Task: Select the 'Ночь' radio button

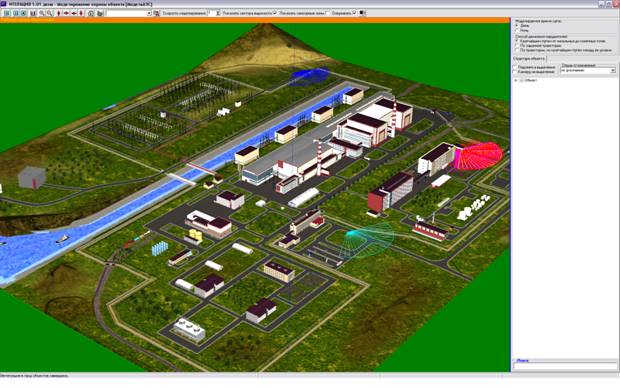Action: click(517, 30)
